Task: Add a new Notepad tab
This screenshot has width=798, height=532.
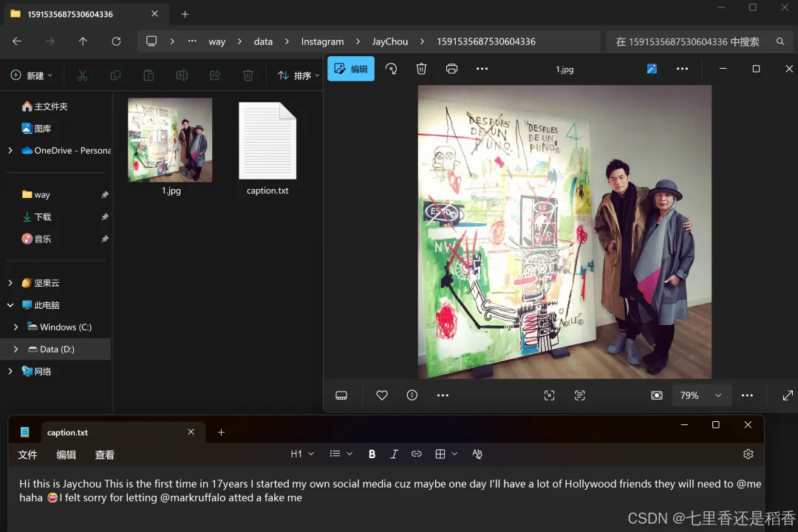Action: pyautogui.click(x=221, y=432)
